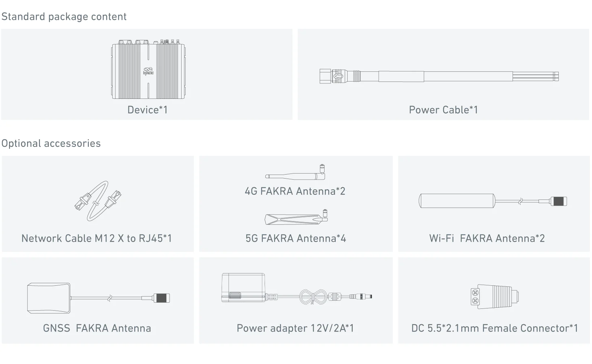Click the 4G FAKRA Antenna*2 caption
Viewport: 592px width, 364px height.
(295, 191)
